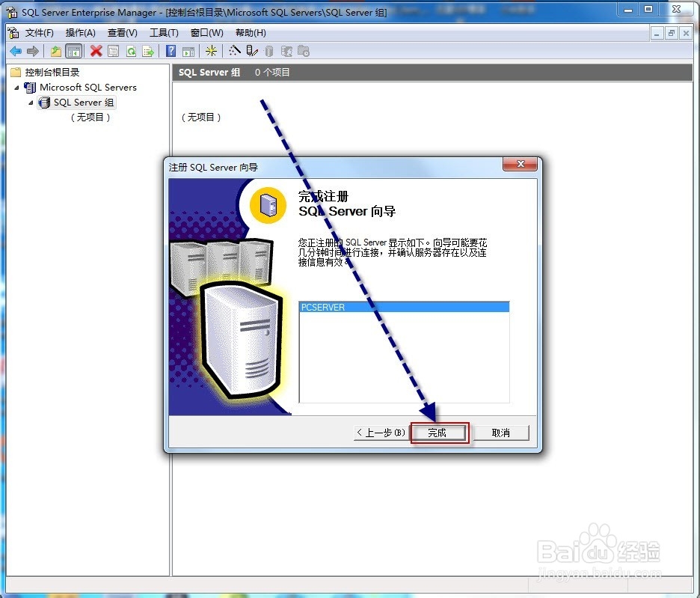Click the greyed New database cylinder icon
The image size is (700, 598).
(x=268, y=52)
